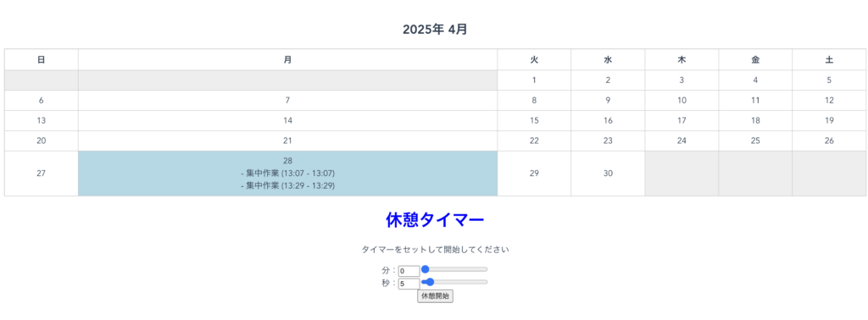
Task: Focus the minutes (分) input field
Action: click(x=409, y=271)
